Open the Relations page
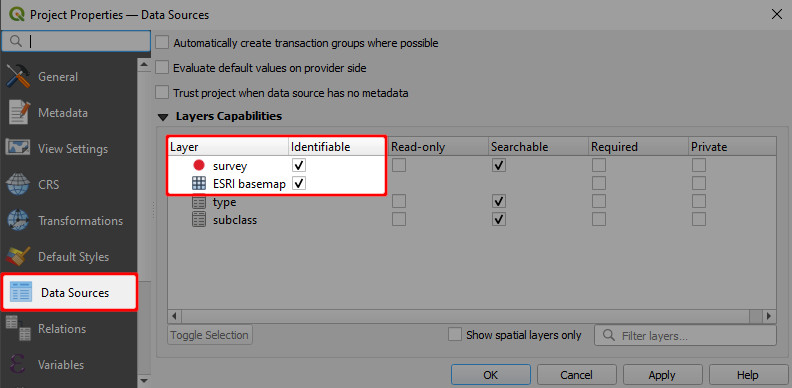Image resolution: width=792 pixels, height=388 pixels. click(68, 328)
